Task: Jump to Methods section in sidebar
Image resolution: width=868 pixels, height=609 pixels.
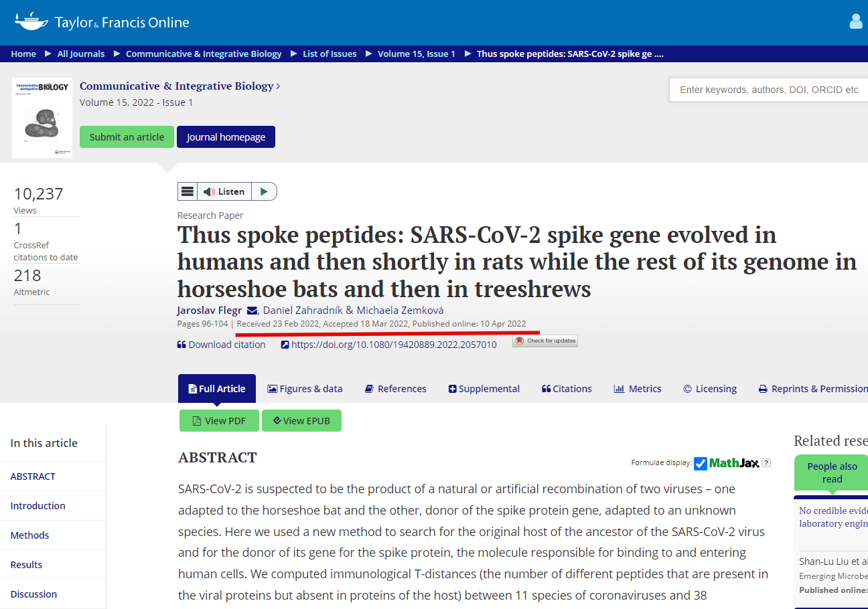Action: [30, 535]
